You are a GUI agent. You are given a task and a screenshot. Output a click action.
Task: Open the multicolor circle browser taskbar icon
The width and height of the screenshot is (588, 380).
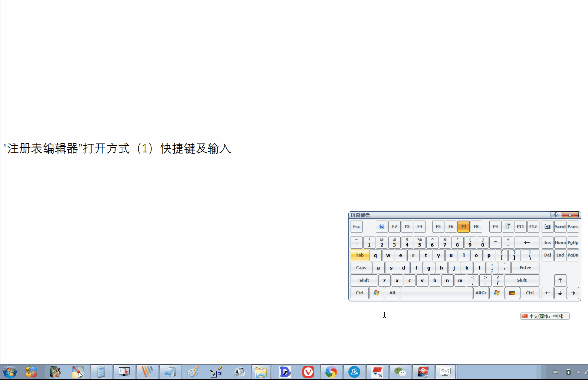331,372
